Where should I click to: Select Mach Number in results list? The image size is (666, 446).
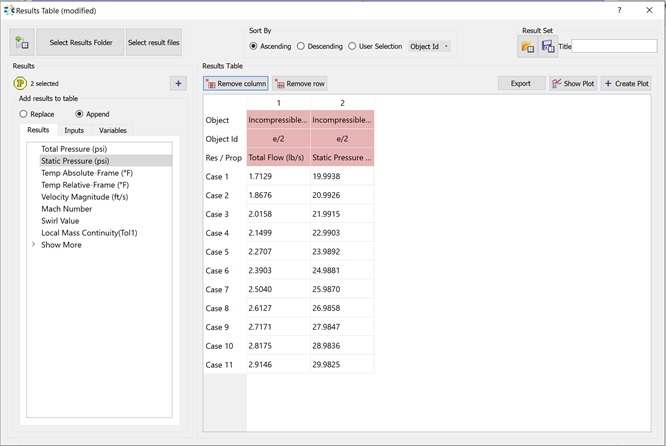[66, 209]
